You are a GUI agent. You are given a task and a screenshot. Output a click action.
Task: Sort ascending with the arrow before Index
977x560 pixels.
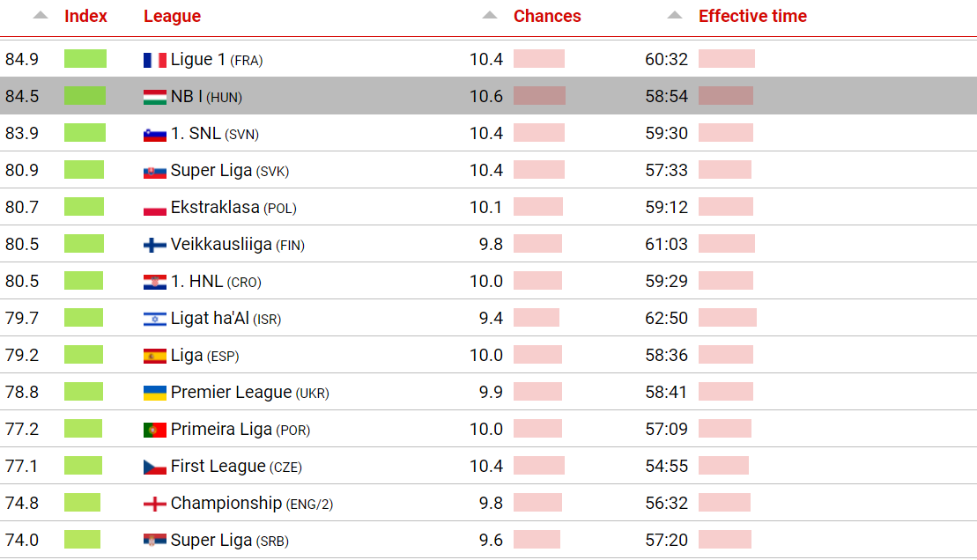(x=41, y=16)
